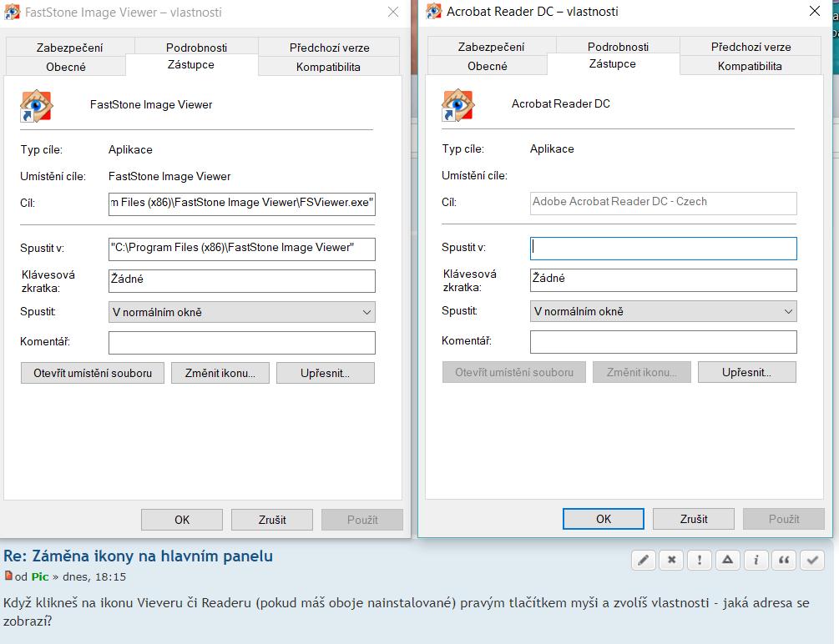Click the warn user triangle icon

[x=728, y=560]
